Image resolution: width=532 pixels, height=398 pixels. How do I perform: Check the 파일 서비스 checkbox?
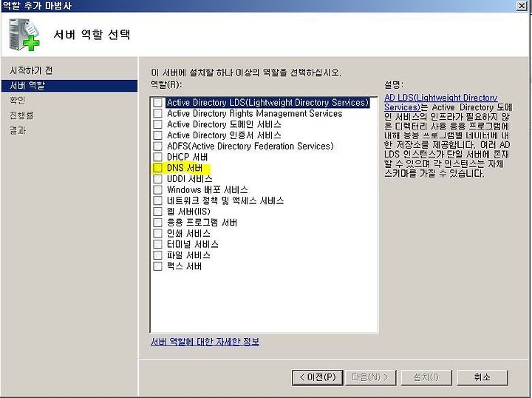coord(158,255)
